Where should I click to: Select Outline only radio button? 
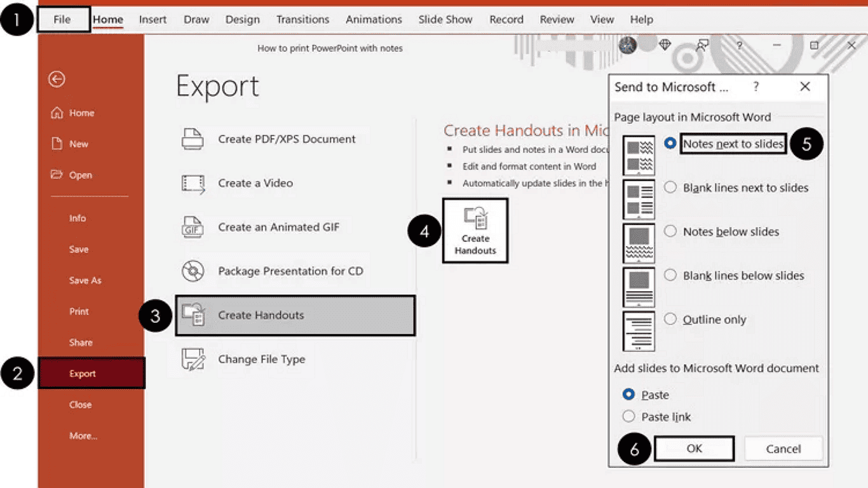pyautogui.click(x=670, y=319)
